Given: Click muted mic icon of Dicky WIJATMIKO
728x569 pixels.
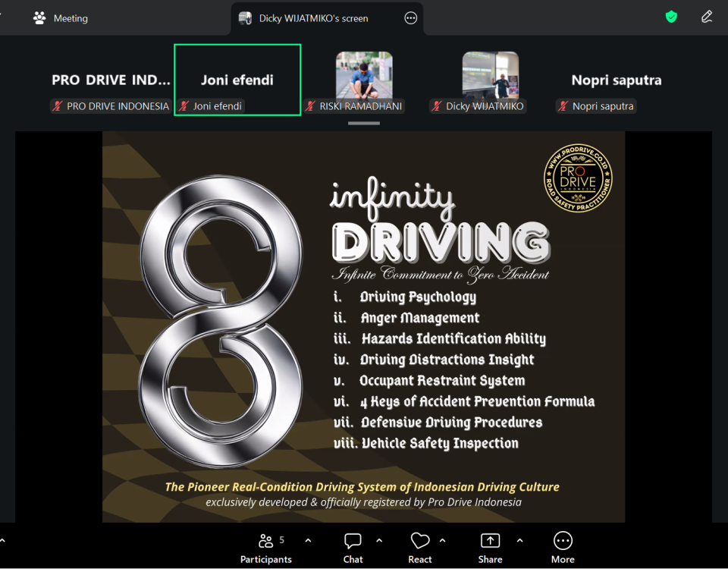Looking at the screenshot, I should [437, 106].
